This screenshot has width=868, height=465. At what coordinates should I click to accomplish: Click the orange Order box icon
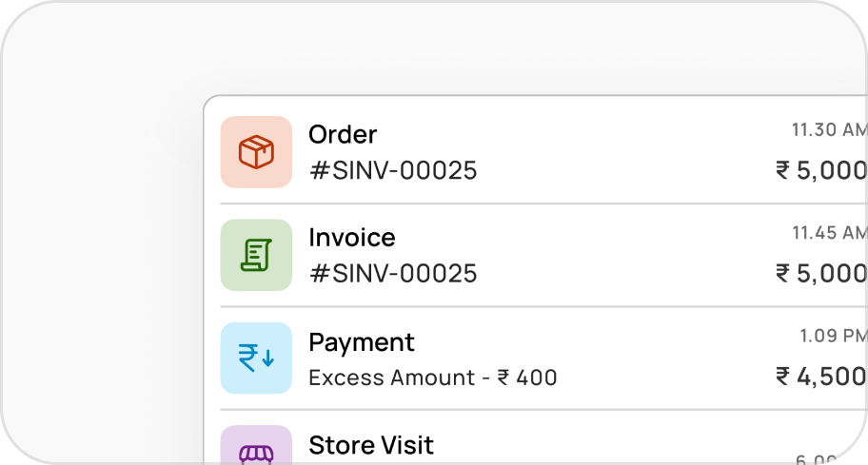pos(256,152)
